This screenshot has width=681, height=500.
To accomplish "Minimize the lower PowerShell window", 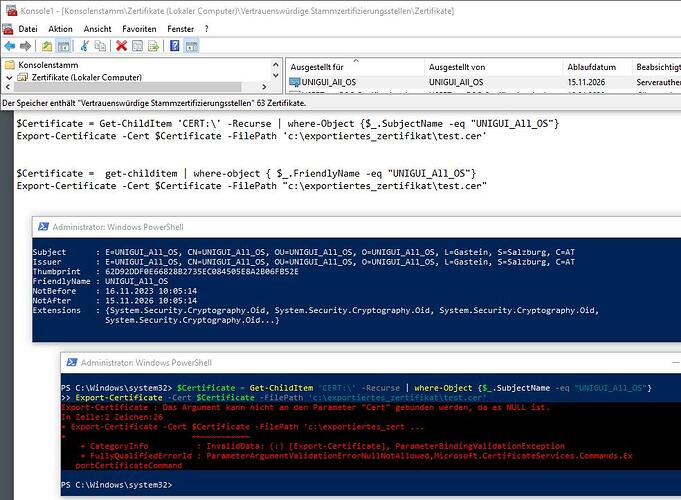I will pos(676,362).
